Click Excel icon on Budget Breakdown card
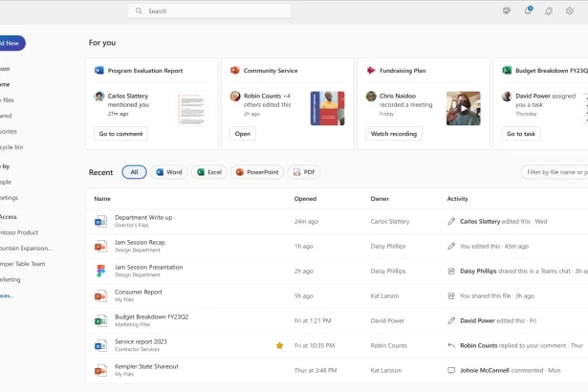 click(x=507, y=70)
